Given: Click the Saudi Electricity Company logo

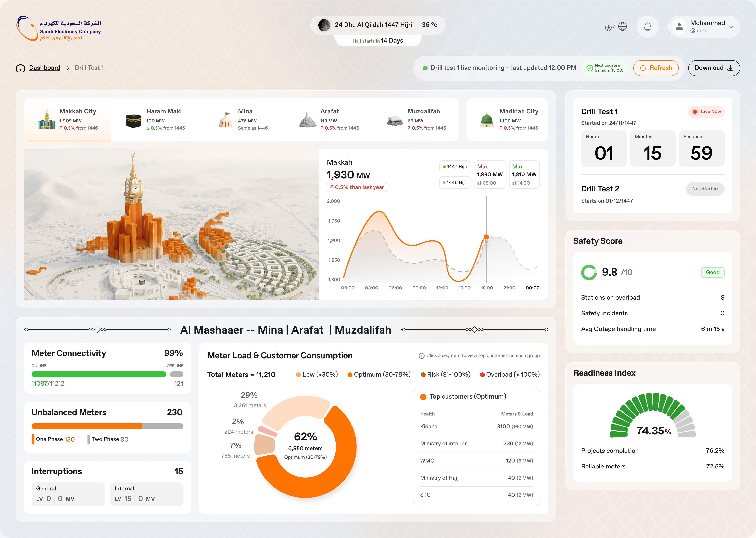Looking at the screenshot, I should [58, 29].
